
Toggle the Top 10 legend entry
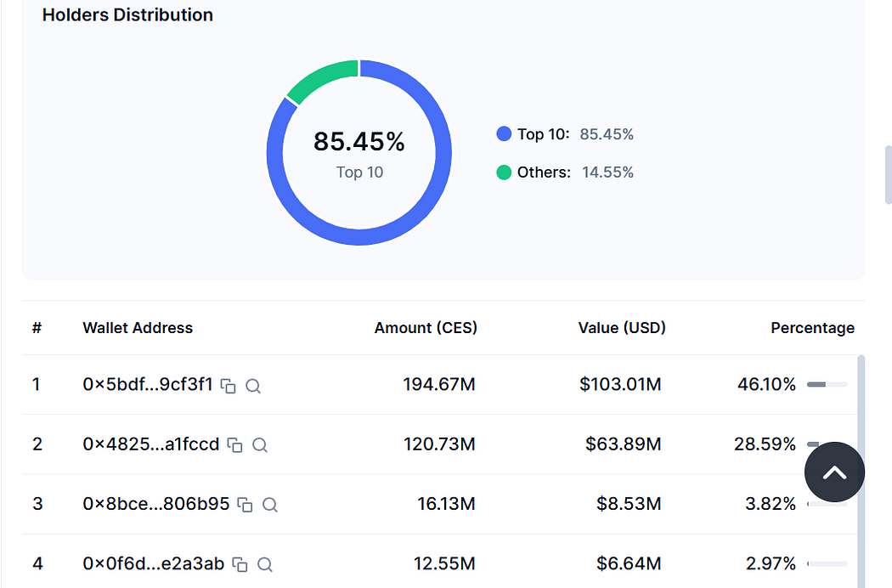tap(564, 134)
